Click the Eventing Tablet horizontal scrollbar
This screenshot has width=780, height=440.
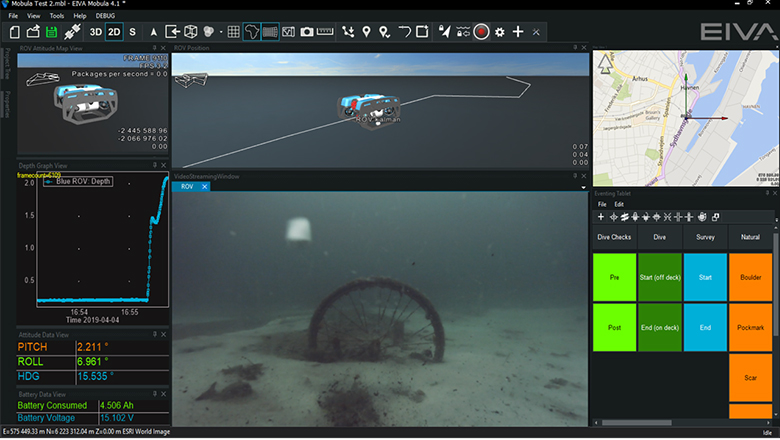[637, 423]
